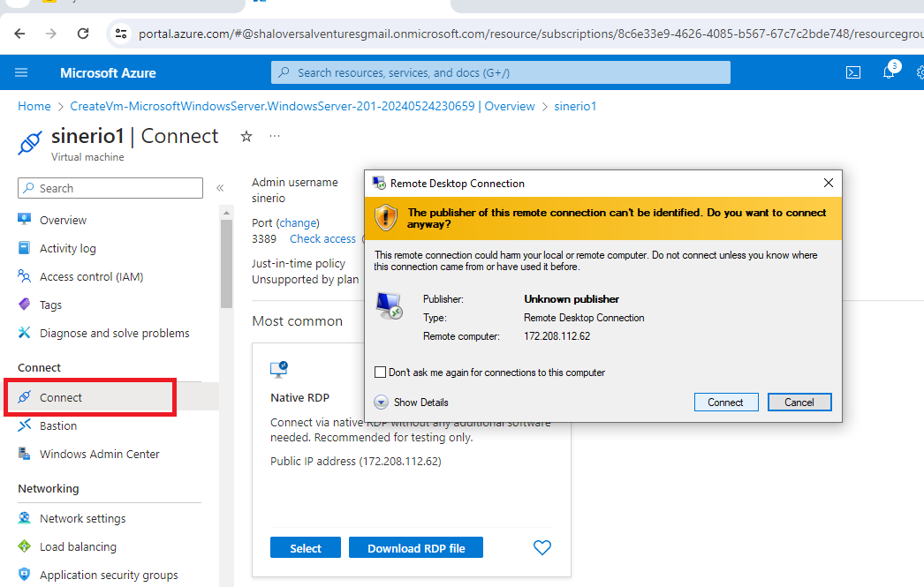The image size is (924, 587).
Task: Click the sidebar Search field
Action: 110,188
